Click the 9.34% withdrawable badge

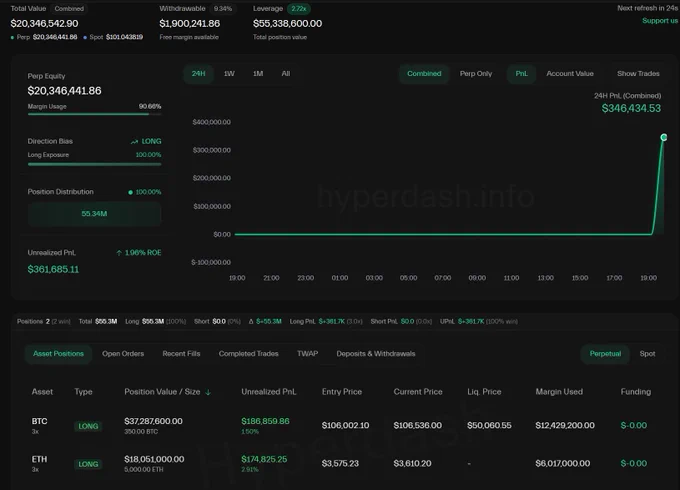(223, 9)
